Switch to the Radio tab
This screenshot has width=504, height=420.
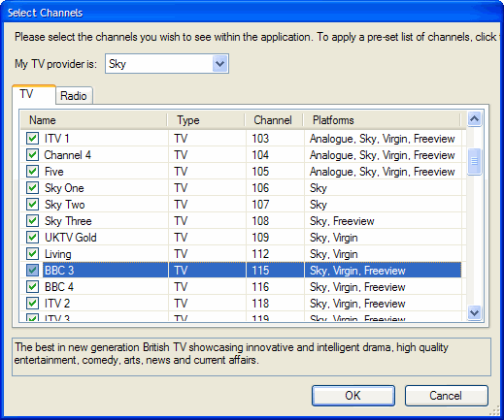point(74,96)
